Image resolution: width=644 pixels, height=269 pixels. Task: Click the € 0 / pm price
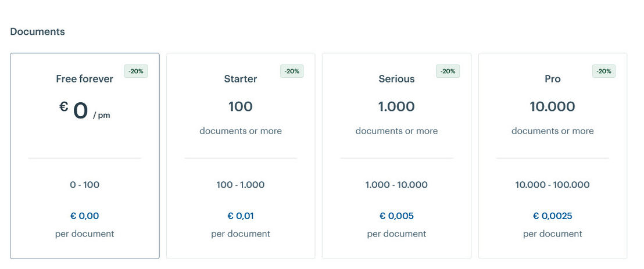click(85, 110)
